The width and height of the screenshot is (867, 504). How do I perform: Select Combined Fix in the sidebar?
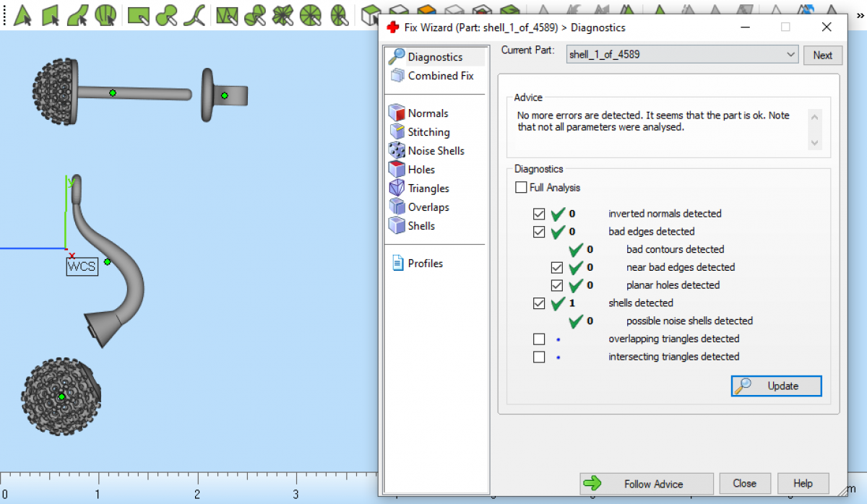tap(440, 76)
